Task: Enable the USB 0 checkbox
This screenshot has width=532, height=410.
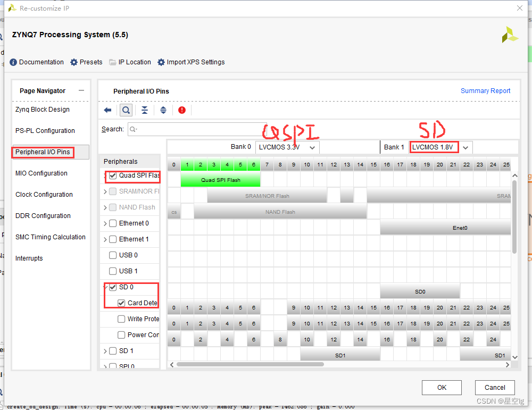Action: coord(113,255)
